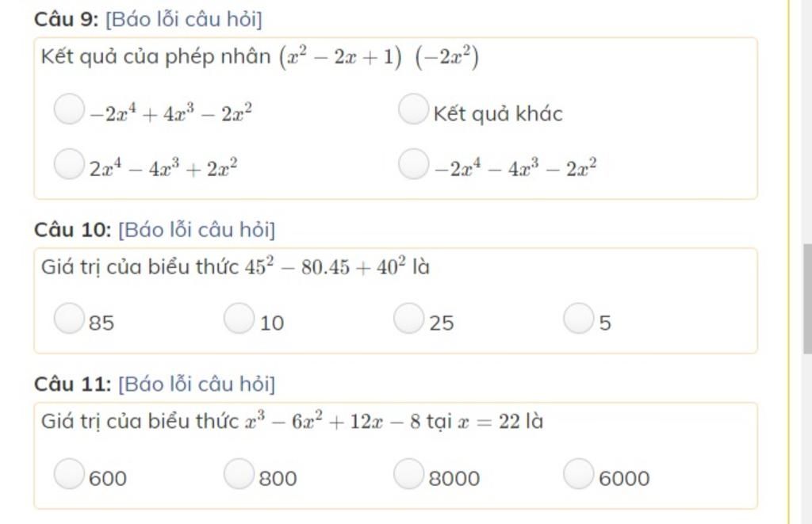Open 'Báo lỗi câu hỏi' link for Câu 11
The width and height of the screenshot is (812, 524).
coord(196,384)
